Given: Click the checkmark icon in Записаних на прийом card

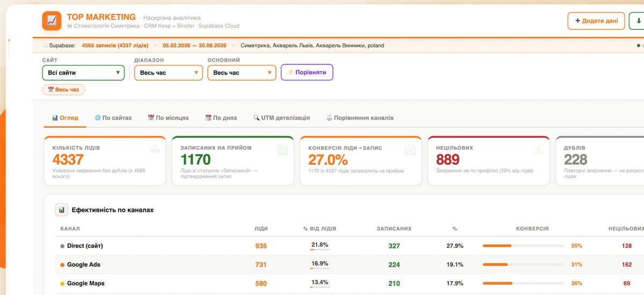Looking at the screenshot, I should [x=283, y=150].
